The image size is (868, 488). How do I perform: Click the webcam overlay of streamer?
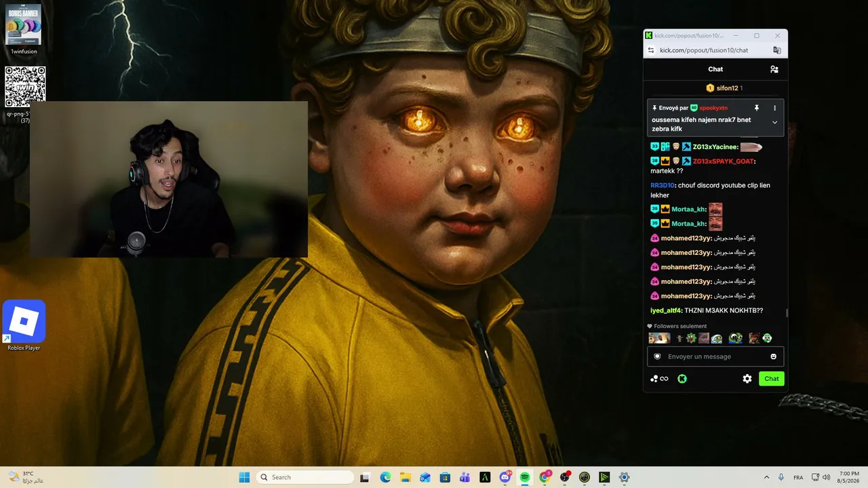click(168, 180)
